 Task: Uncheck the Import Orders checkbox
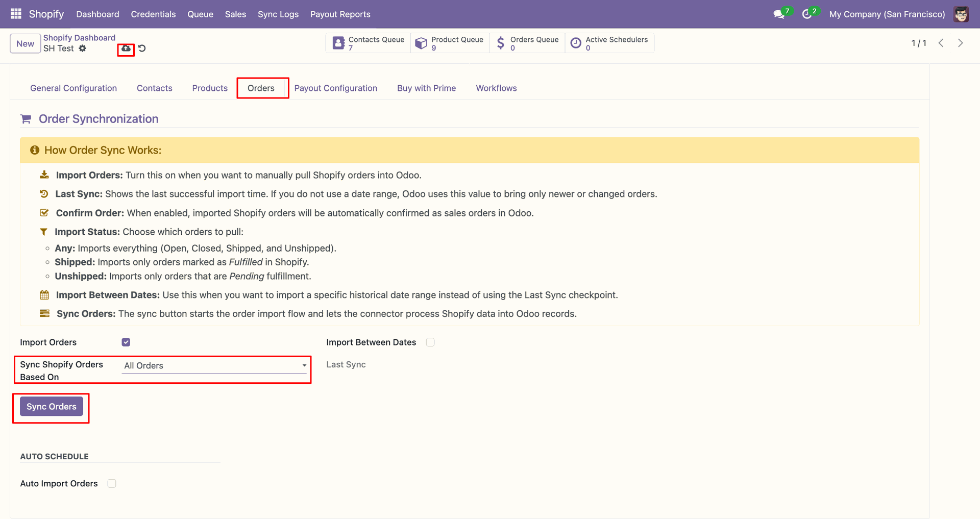click(x=126, y=342)
